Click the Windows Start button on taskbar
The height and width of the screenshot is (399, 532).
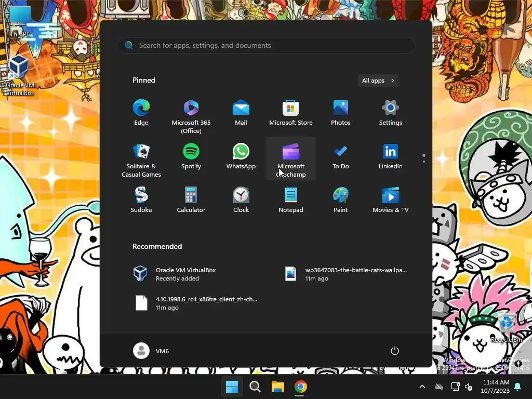click(x=232, y=387)
